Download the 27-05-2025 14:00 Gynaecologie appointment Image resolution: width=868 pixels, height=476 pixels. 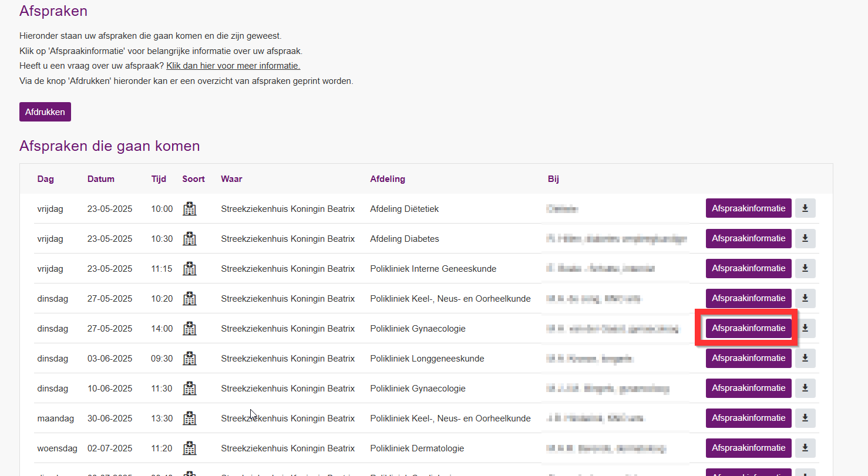805,328
